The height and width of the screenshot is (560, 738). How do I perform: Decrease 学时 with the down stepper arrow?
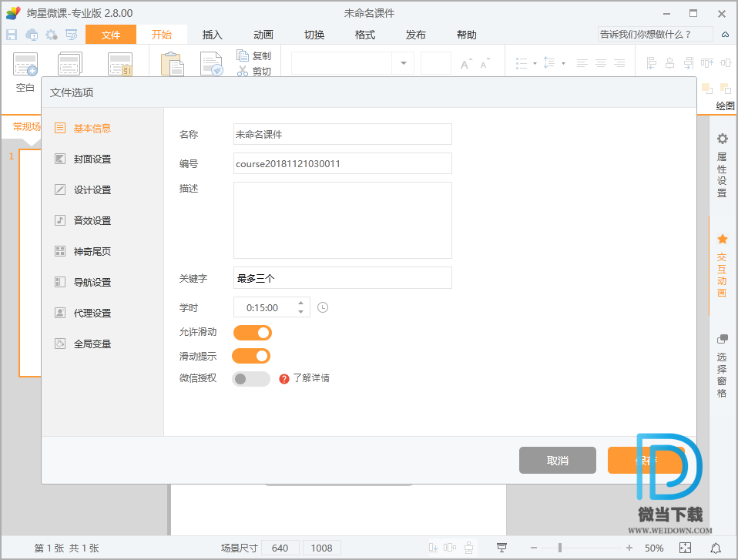300,311
